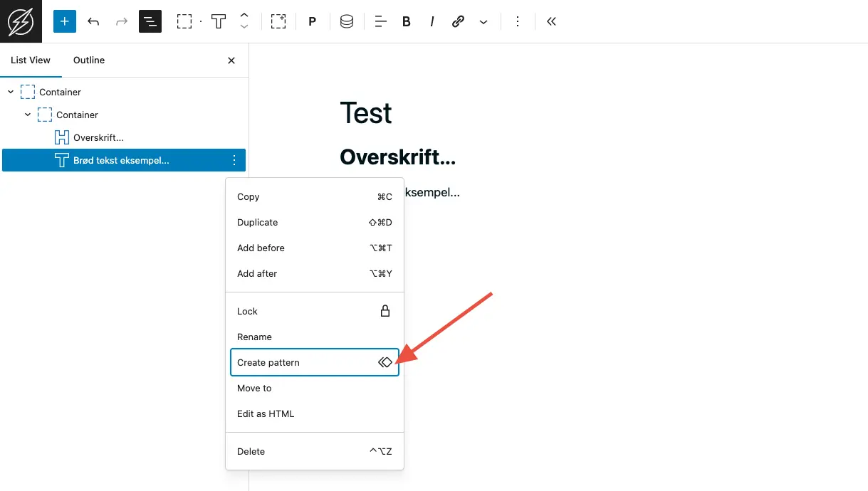Screen dimensions: 868x491
Task: Click the blue block inserter plus button
Action: (x=64, y=21)
